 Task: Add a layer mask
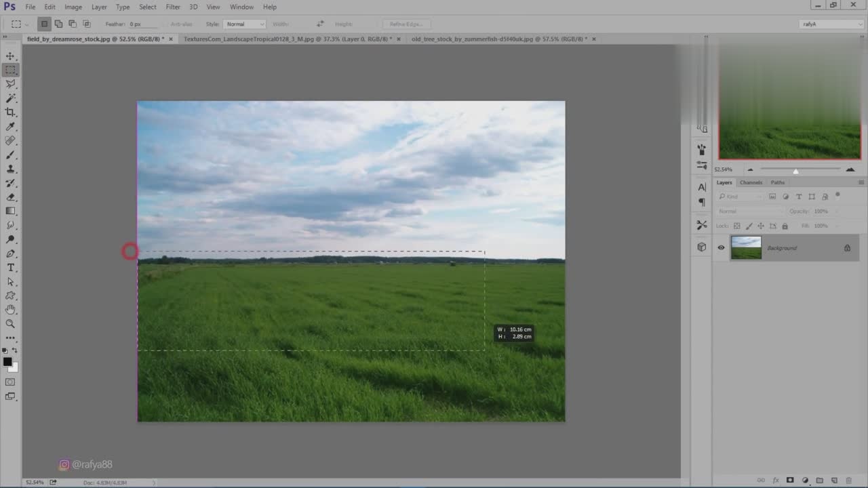pos(790,480)
